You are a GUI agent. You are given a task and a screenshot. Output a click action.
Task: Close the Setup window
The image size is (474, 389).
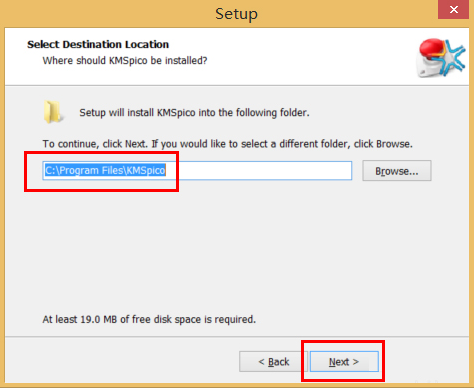tap(453, 10)
